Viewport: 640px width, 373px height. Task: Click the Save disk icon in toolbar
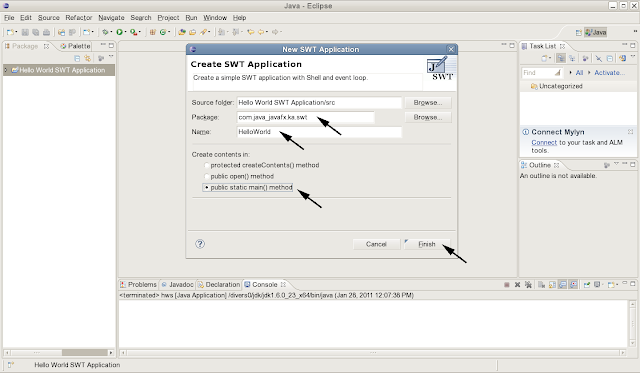tap(25, 32)
